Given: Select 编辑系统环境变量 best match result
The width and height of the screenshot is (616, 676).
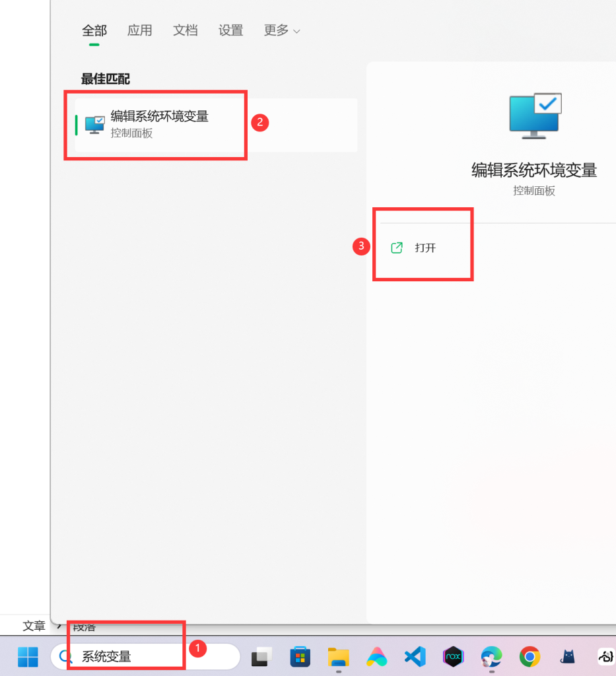Looking at the screenshot, I should pos(216,125).
